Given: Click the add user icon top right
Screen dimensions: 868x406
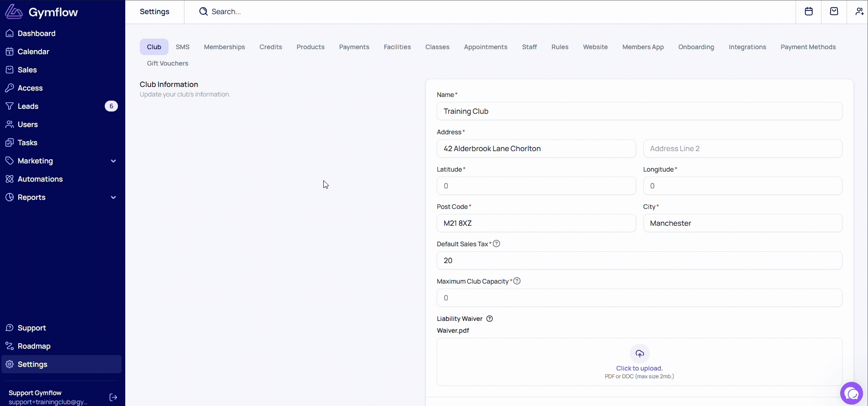Looking at the screenshot, I should click(859, 11).
